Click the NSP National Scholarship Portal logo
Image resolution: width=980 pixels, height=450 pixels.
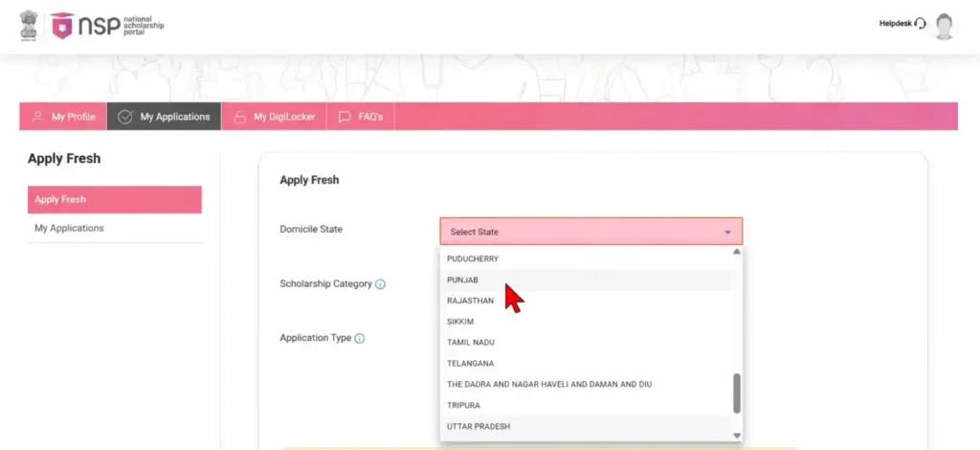[107, 26]
